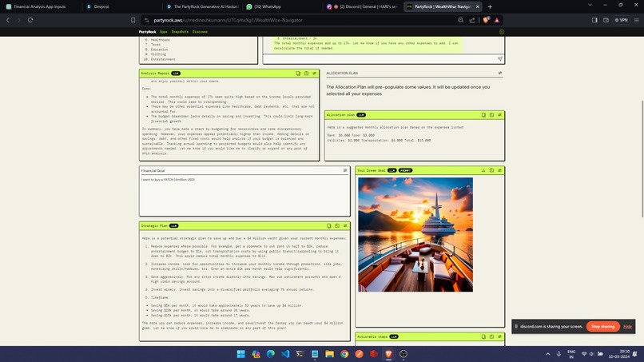Click the Stop sharing button

pyautogui.click(x=603, y=327)
